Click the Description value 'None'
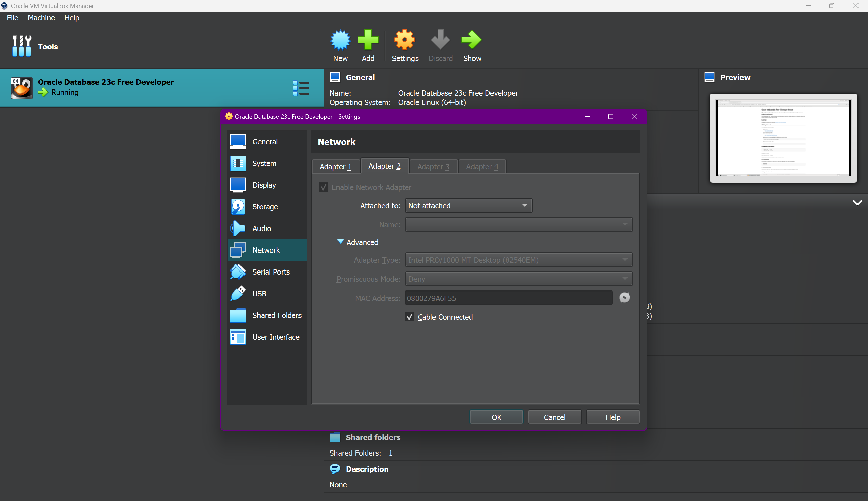 point(338,485)
